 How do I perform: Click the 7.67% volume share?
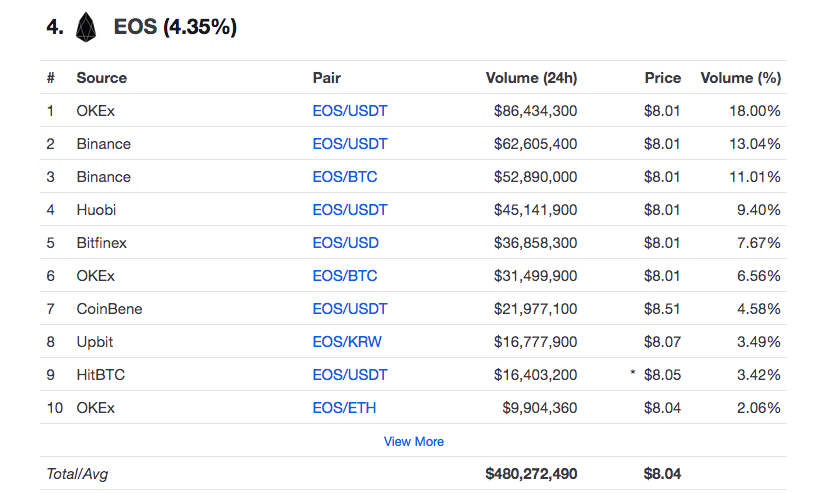coord(759,243)
